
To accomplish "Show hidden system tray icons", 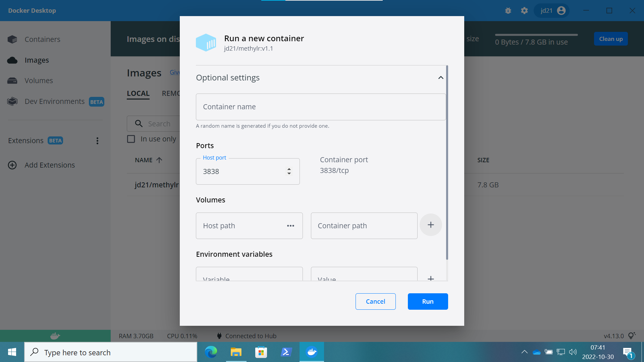I will 525,352.
